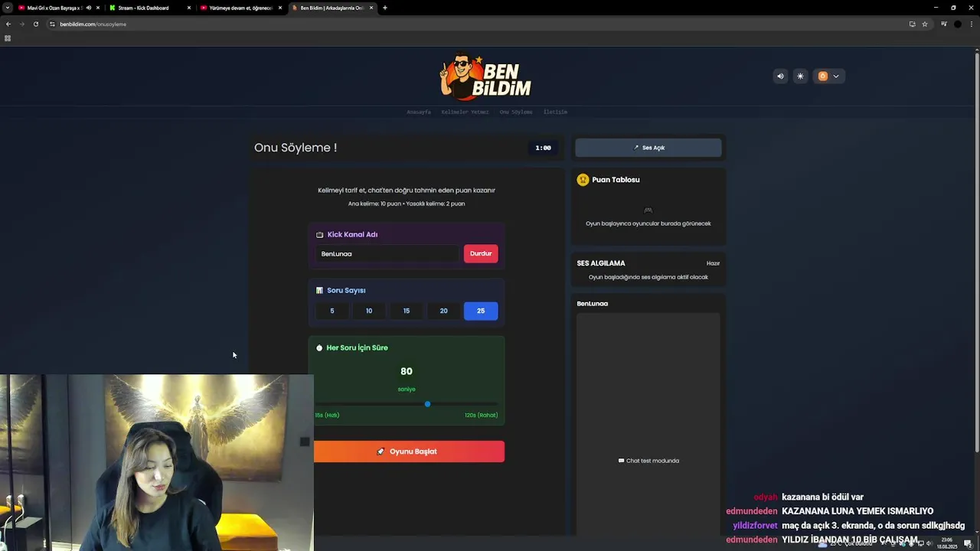Click the site info icon in the address bar

pos(53,24)
